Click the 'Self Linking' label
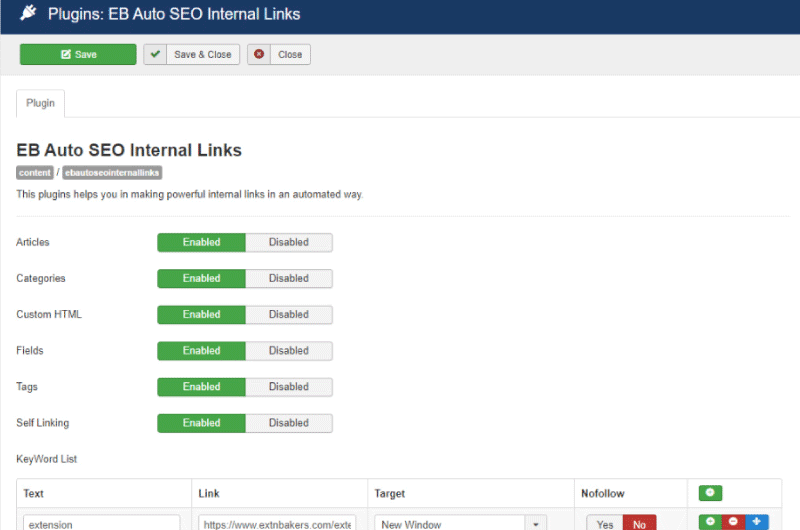Screen dimensions: 800x530 [42, 423]
